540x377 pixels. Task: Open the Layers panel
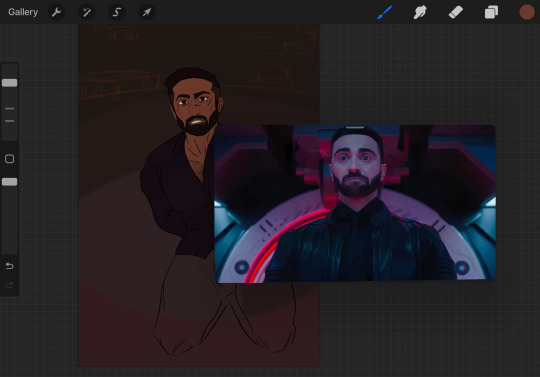[x=491, y=12]
